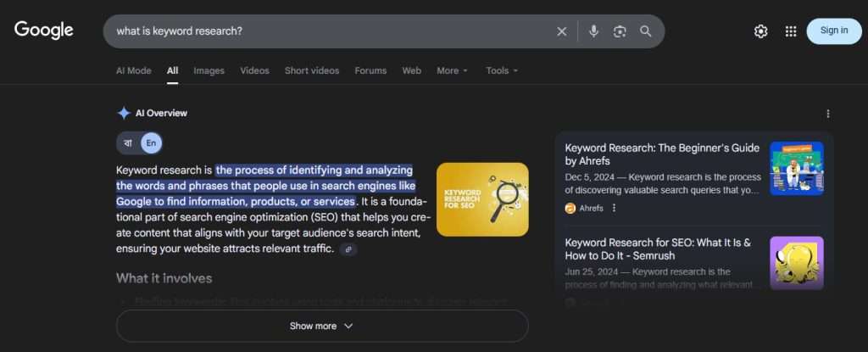The width and height of the screenshot is (868, 352).
Task: Expand the Tools dropdown
Action: tap(502, 70)
